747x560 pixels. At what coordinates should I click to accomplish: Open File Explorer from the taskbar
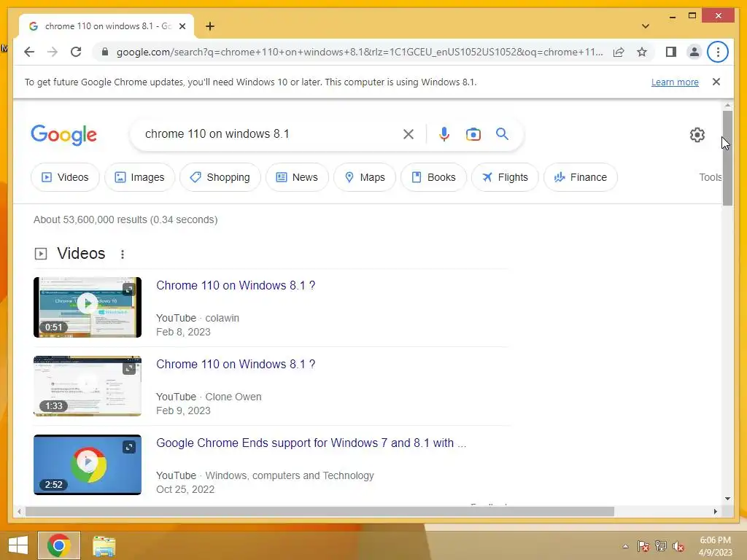[104, 545]
